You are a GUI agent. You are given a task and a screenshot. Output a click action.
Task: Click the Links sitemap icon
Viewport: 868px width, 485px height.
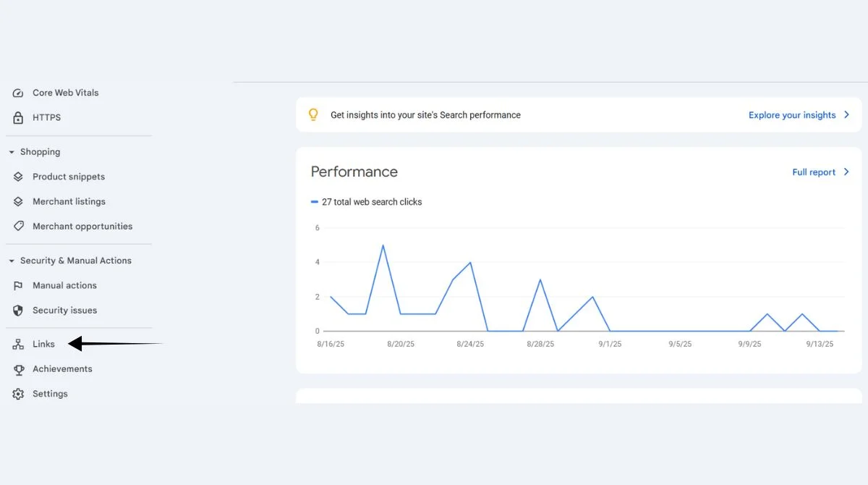point(18,345)
